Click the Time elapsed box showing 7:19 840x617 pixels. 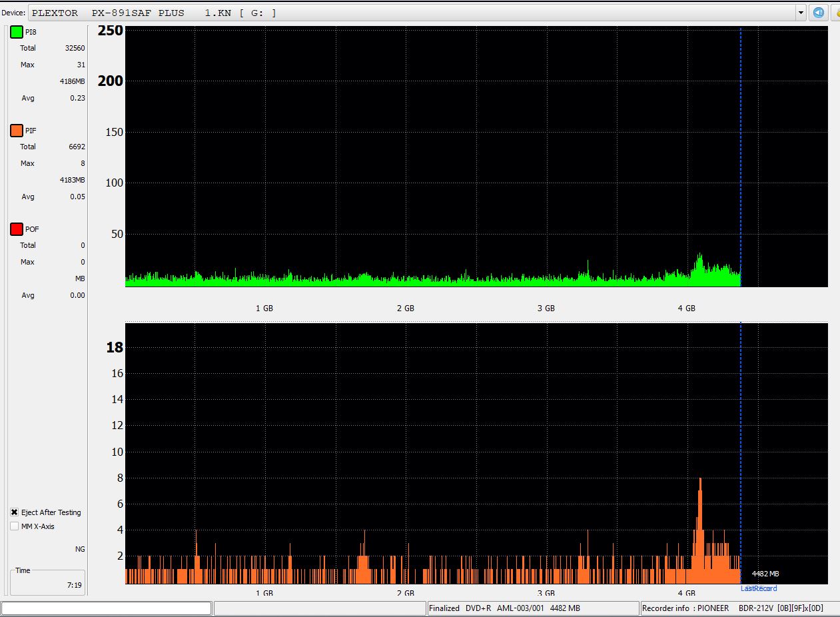[47, 584]
